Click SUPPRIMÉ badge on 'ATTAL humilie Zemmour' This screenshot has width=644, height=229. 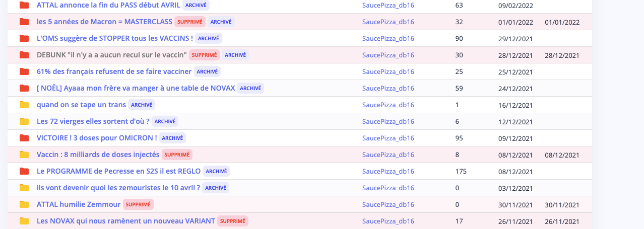[x=138, y=204]
